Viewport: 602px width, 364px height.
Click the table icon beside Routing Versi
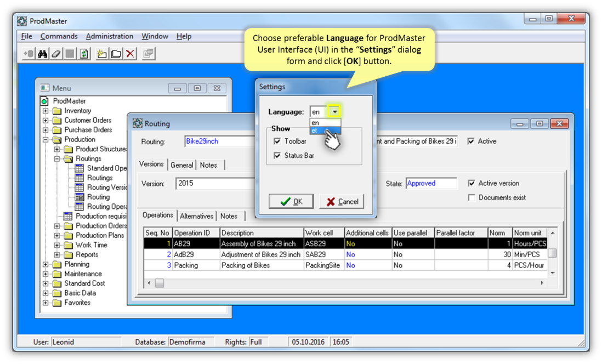pyautogui.click(x=79, y=188)
